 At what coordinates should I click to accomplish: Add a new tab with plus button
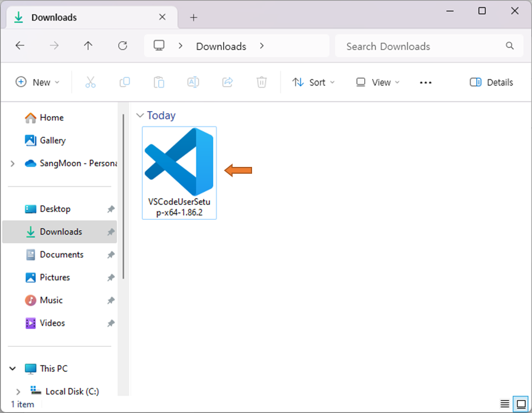point(193,17)
